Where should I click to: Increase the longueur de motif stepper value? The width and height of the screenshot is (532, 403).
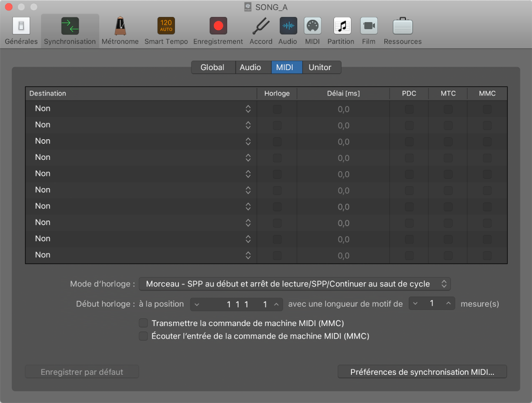pyautogui.click(x=449, y=304)
